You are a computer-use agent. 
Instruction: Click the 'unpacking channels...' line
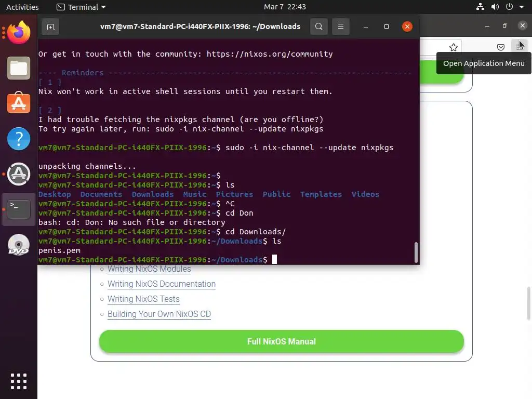(x=87, y=166)
